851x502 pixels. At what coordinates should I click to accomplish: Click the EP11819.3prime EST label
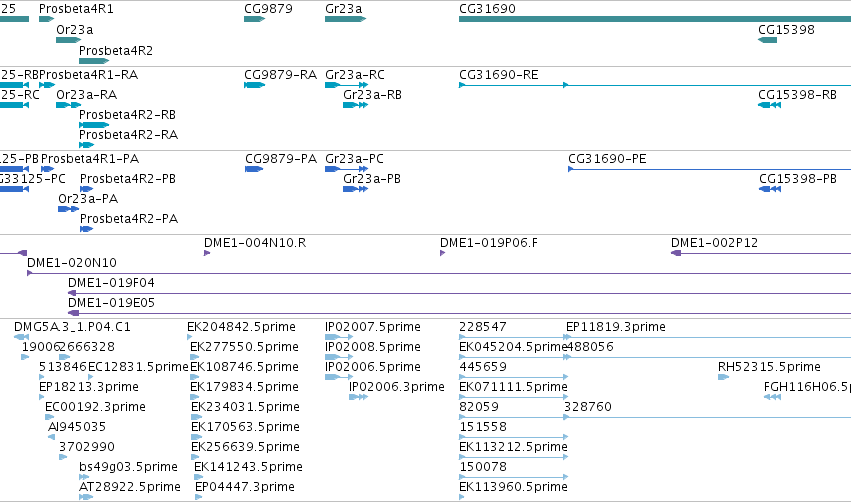pyautogui.click(x=616, y=327)
